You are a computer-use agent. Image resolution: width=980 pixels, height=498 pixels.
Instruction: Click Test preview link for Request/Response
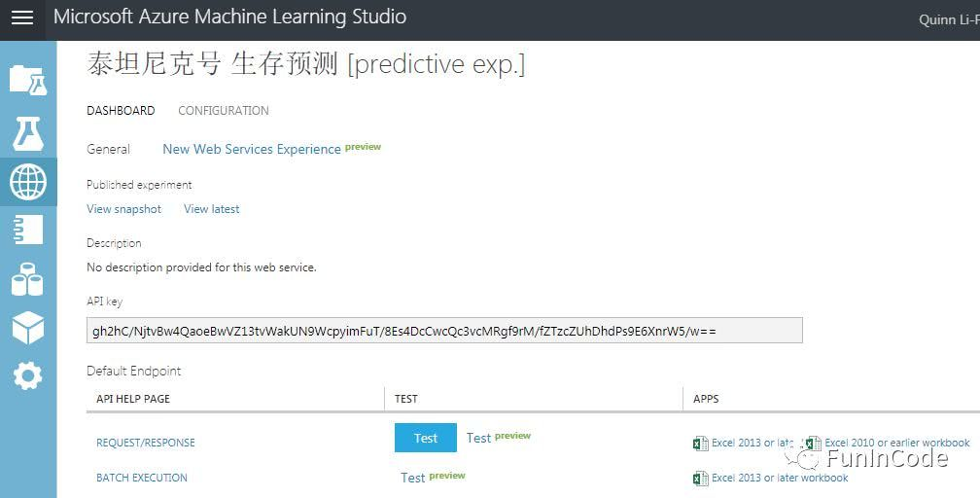(x=498, y=438)
